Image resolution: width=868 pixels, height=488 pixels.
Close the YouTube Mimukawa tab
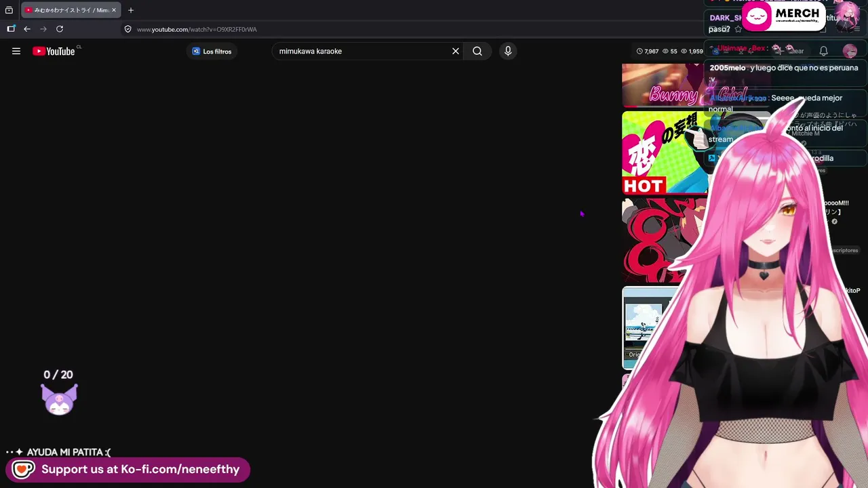coord(114,10)
